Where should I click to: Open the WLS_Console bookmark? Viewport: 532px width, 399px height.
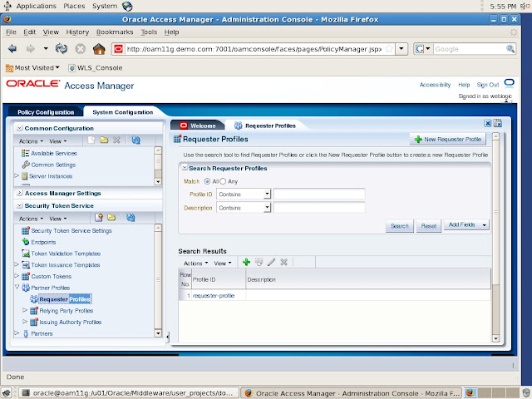tap(96, 68)
